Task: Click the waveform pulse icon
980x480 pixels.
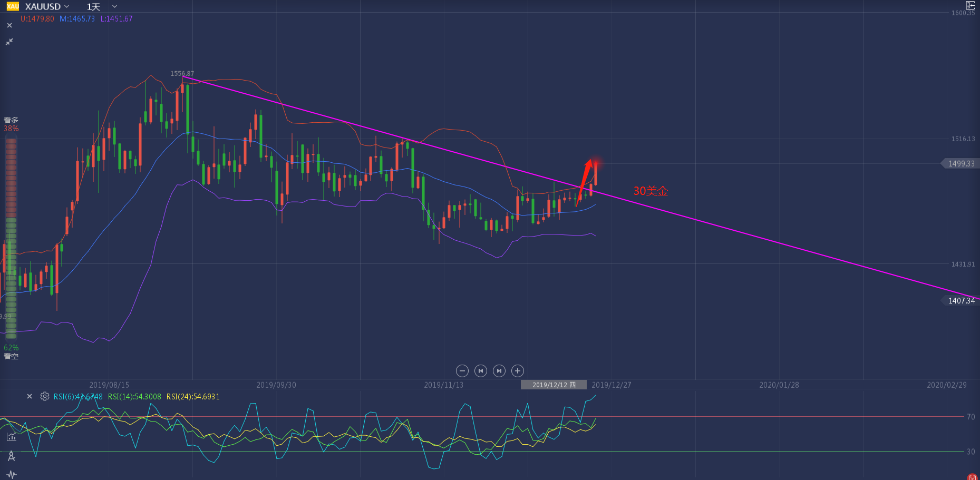Action: (12, 475)
